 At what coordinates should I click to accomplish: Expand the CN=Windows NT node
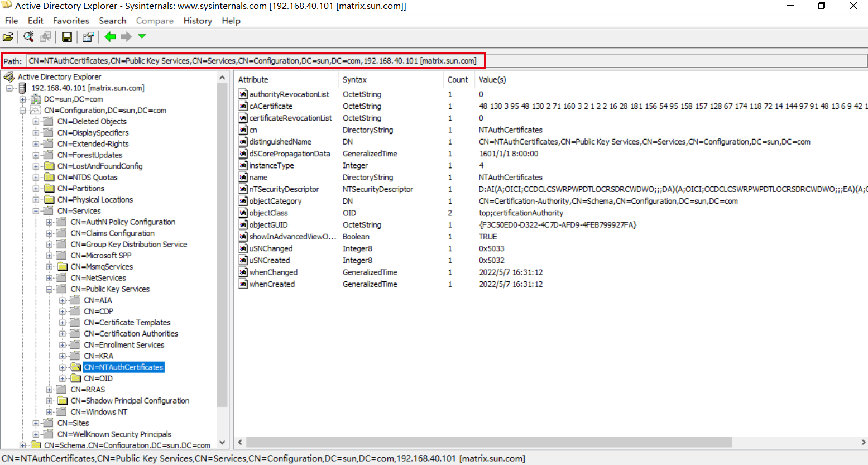(49, 412)
